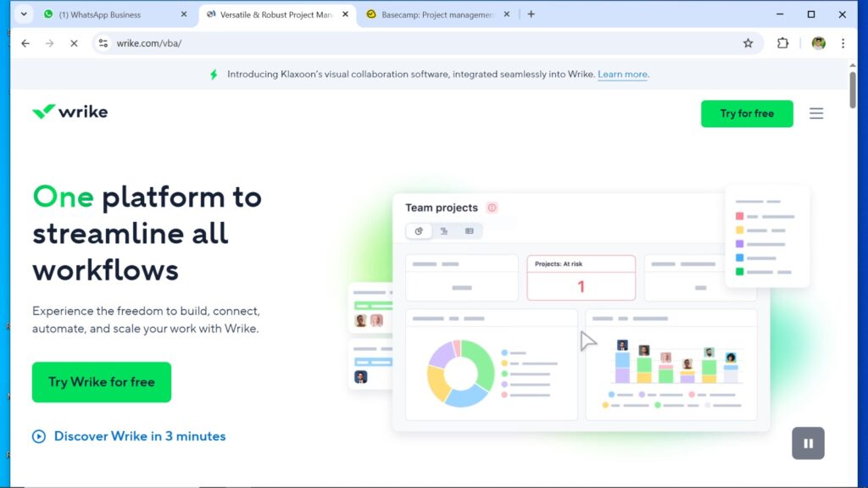Select the Versatile & Robust Project tab
The image size is (868, 488).
(277, 15)
